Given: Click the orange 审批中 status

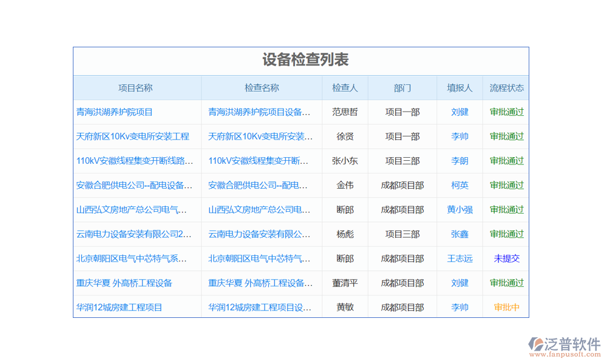Looking at the screenshot, I should point(507,308).
